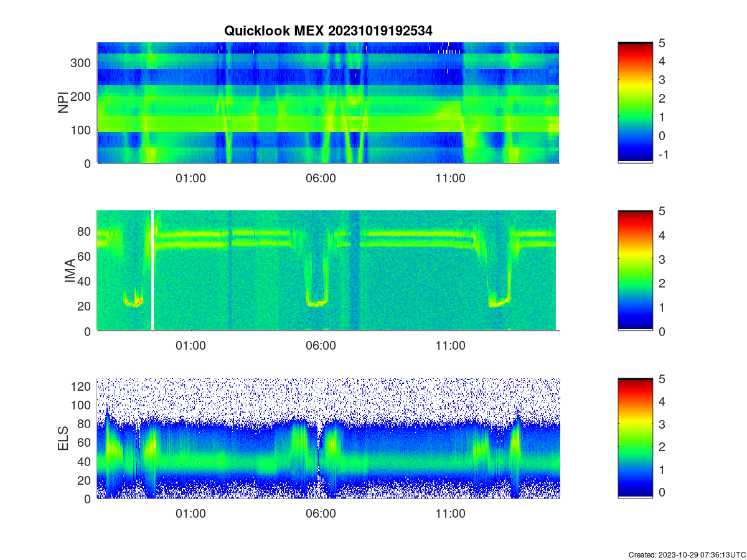
Task: Click the 5 label on IMA colorbar
Action: pos(662,210)
